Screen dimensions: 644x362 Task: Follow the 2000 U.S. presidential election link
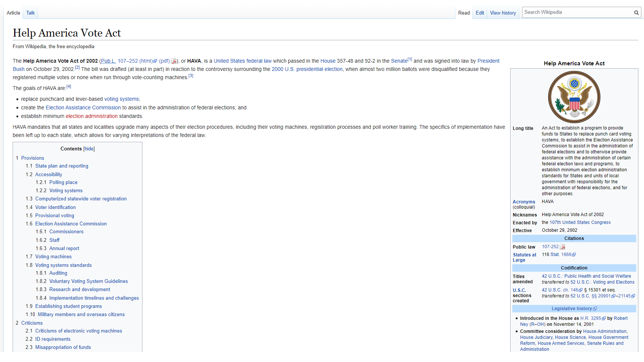point(307,69)
